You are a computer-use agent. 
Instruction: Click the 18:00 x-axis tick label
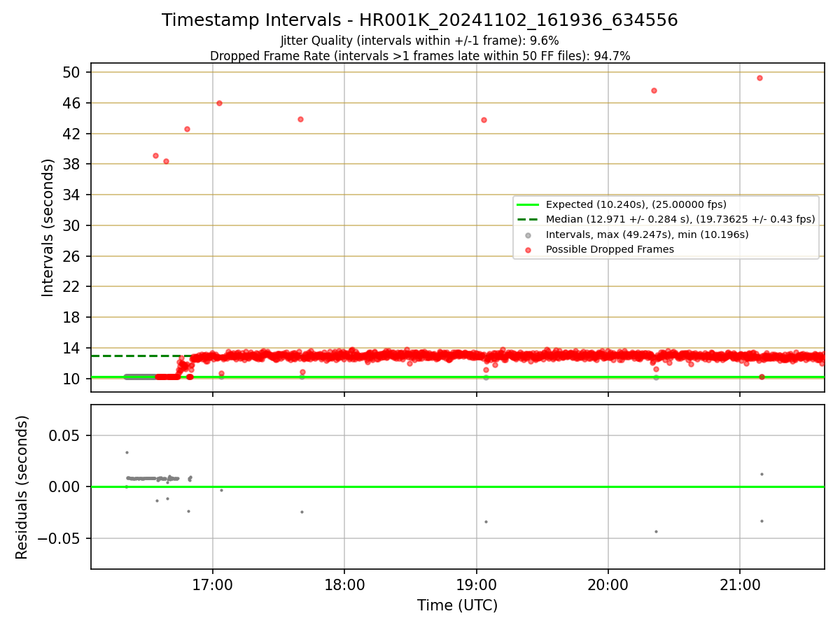tap(344, 585)
